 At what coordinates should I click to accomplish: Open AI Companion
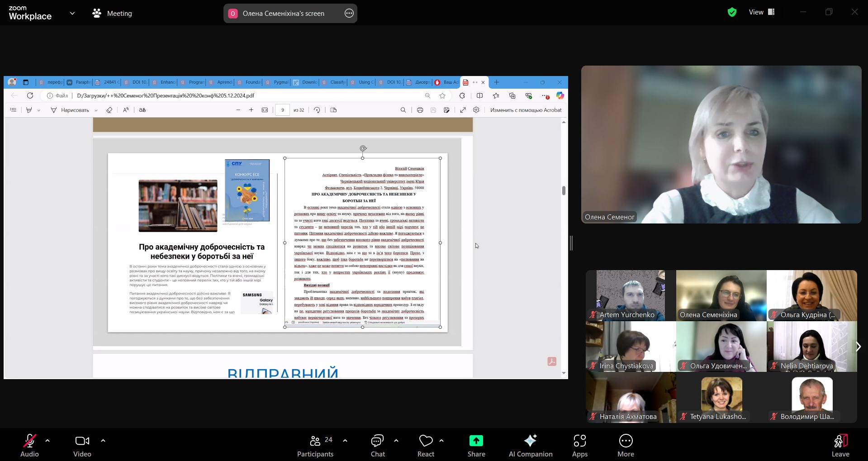coord(531,446)
